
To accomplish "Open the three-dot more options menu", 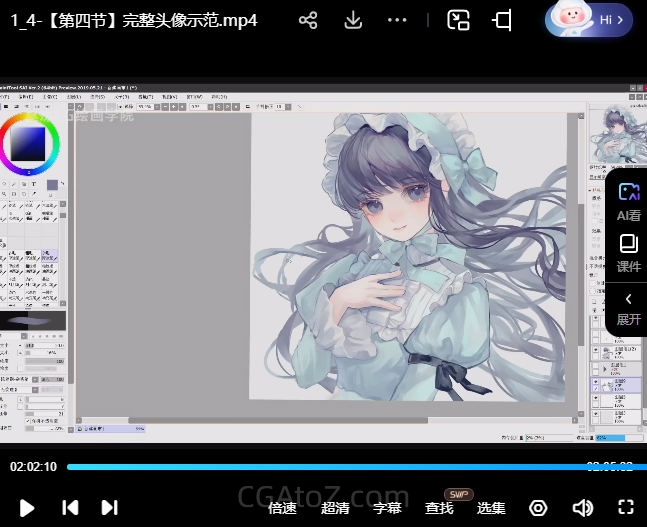I will [x=397, y=20].
